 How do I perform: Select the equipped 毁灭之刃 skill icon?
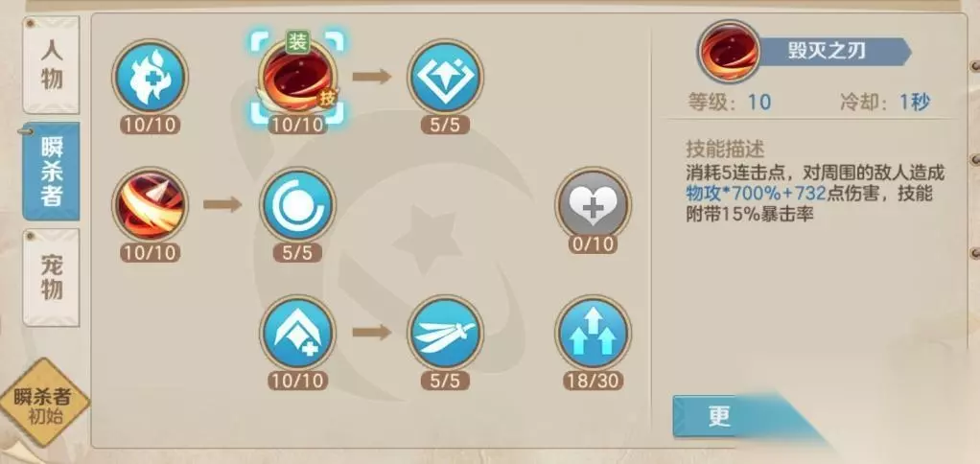point(297,77)
